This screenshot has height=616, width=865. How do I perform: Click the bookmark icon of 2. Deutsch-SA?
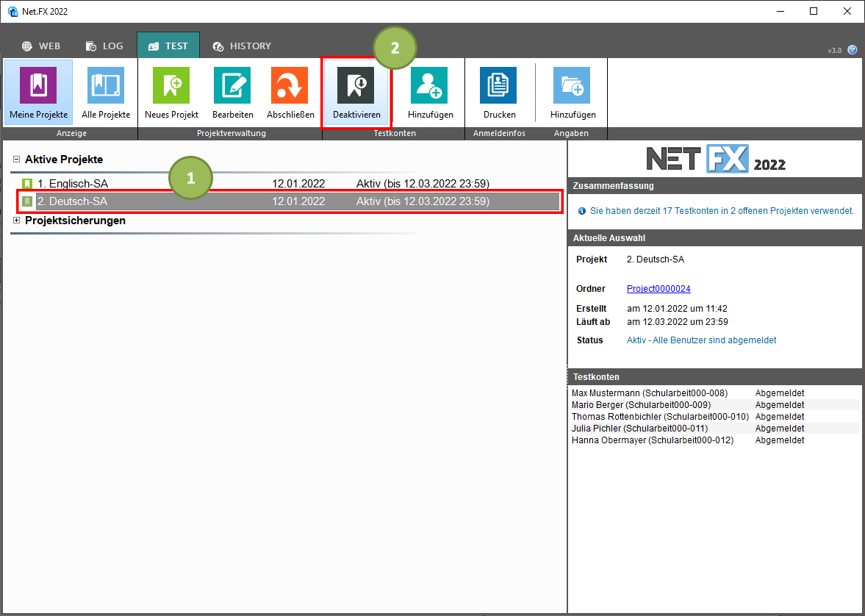[27, 202]
